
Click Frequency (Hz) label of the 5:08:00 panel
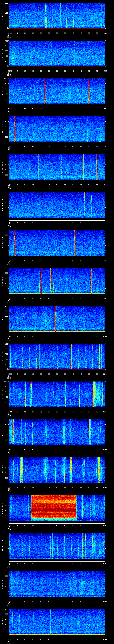3,280
